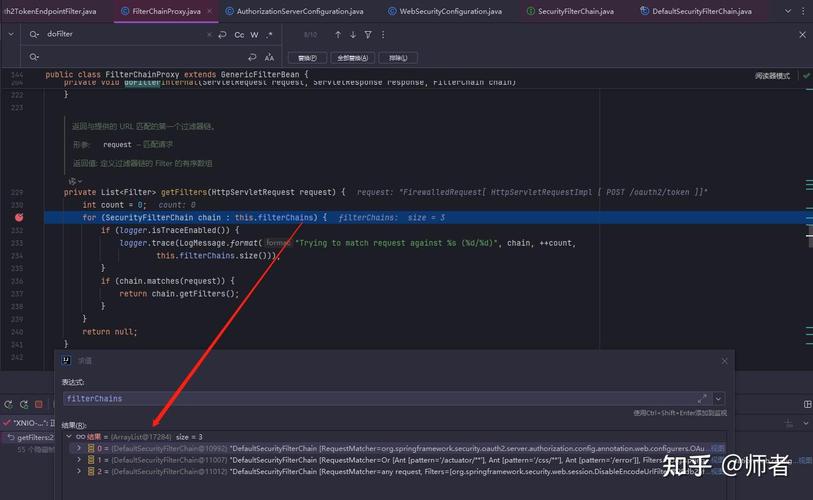
Task: Open search filter options funnel
Action: coord(368,35)
